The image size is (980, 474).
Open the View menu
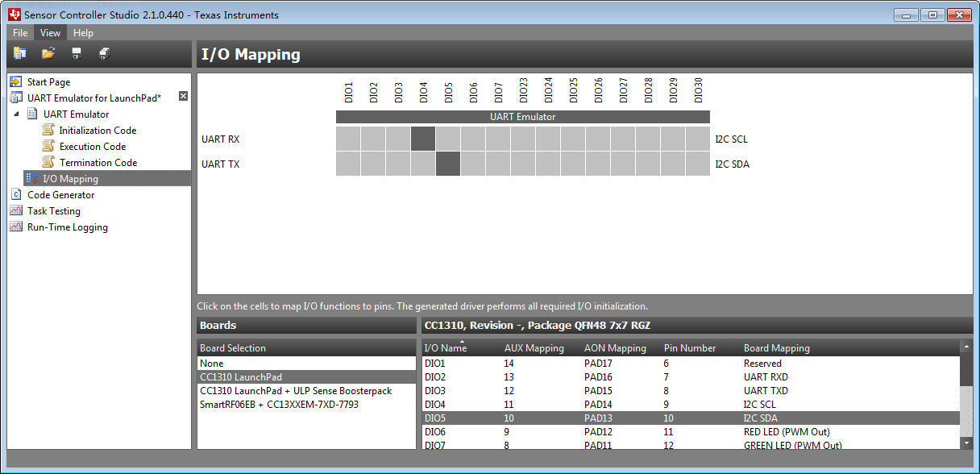51,33
